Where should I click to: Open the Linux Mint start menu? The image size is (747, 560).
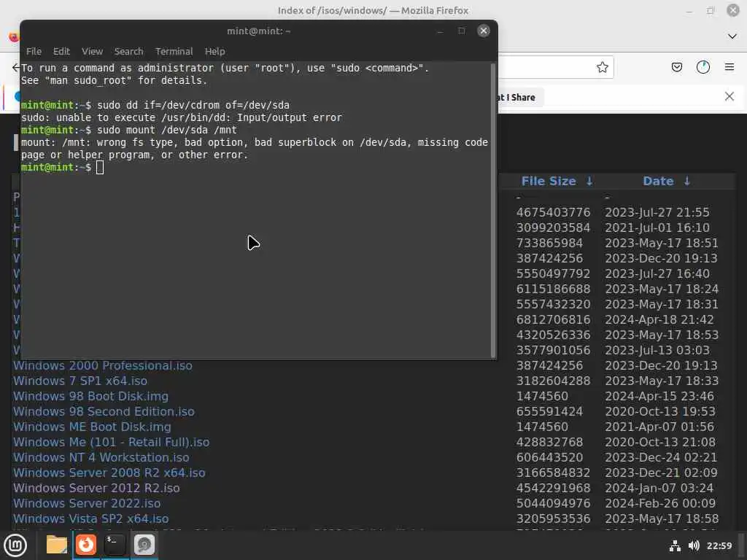[15, 545]
